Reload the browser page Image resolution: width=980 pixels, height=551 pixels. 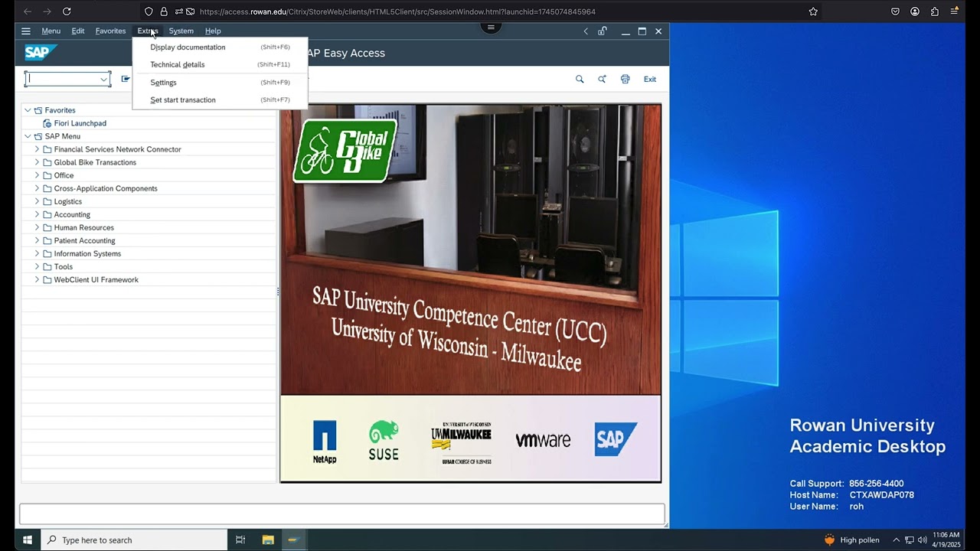click(x=67, y=11)
